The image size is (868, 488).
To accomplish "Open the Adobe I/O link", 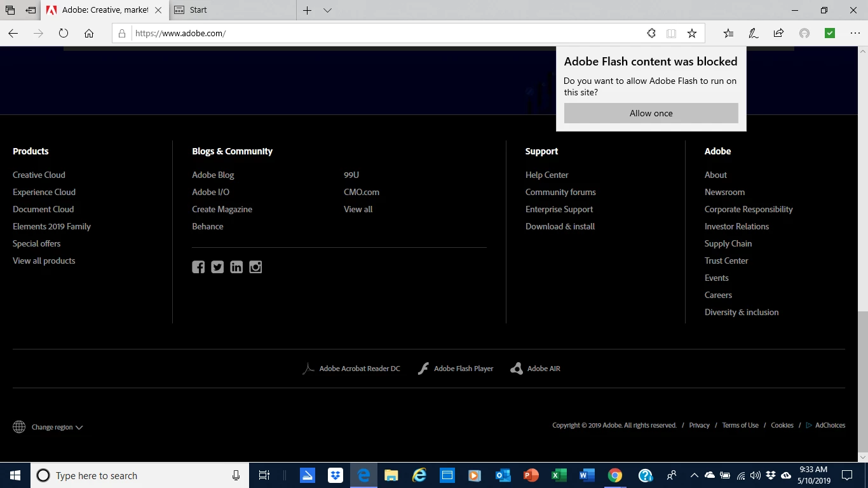I will 211,192.
